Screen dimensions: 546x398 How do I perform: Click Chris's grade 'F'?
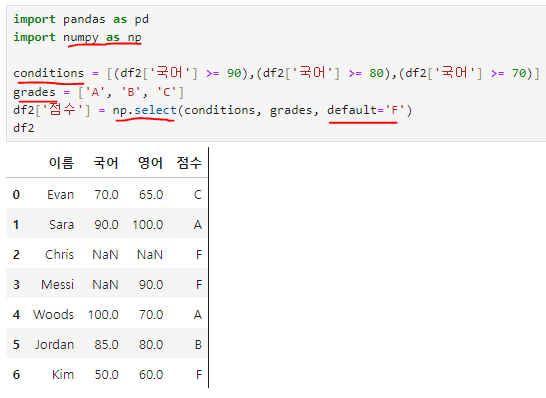199,255
